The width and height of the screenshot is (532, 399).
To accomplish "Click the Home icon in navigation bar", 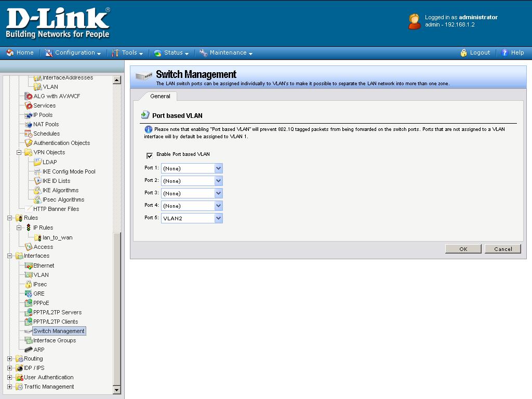I will [x=10, y=52].
